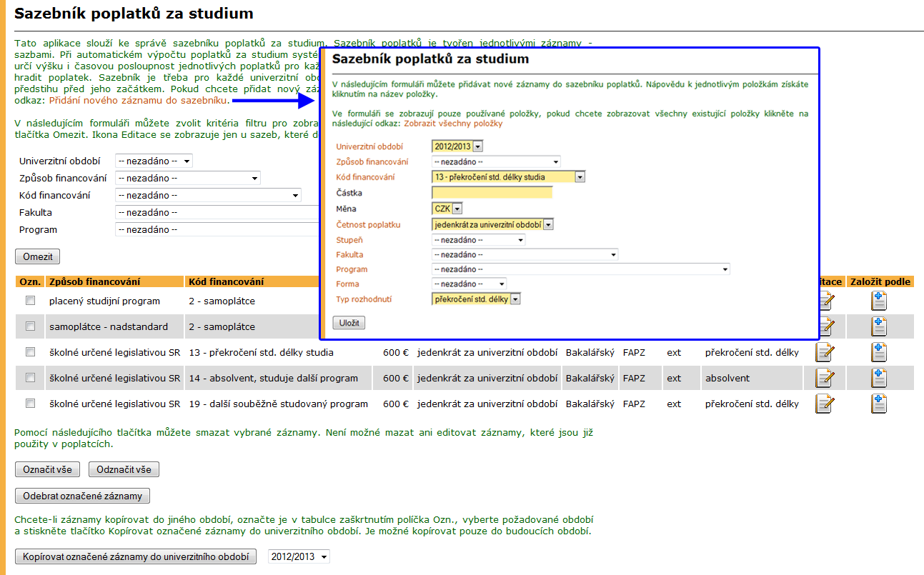Click into the Částka input field
Screen dimensions: 924x575
(x=492, y=193)
